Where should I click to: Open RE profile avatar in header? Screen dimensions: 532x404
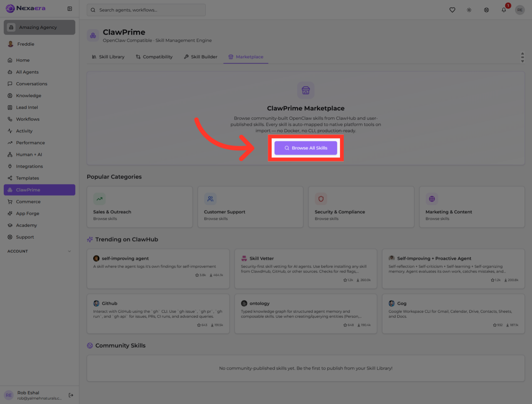click(x=520, y=10)
